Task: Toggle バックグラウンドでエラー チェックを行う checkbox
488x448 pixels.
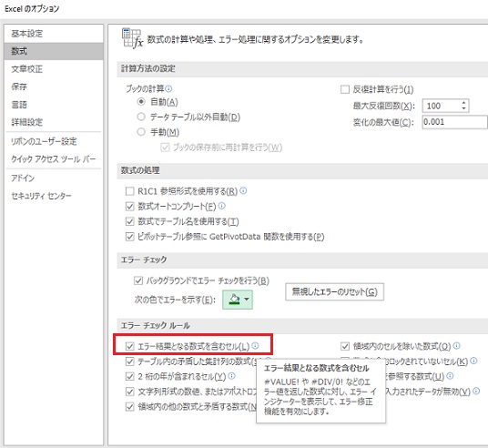Action: pos(138,280)
